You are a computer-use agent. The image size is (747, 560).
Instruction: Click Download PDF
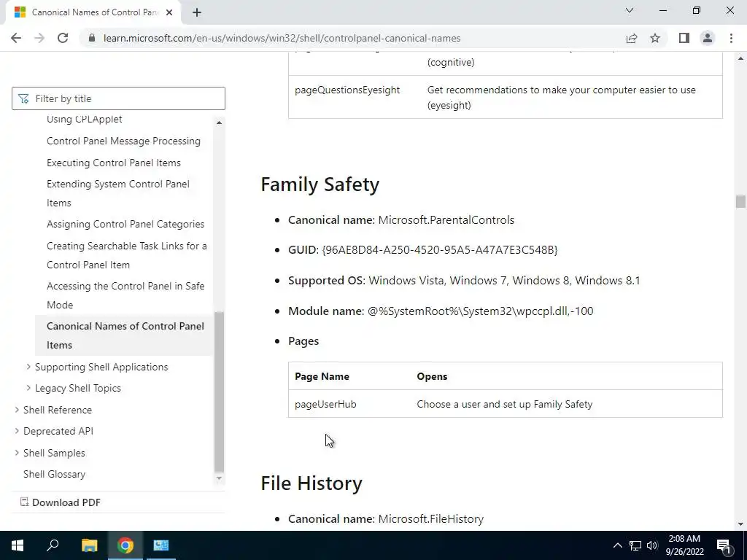(x=61, y=502)
